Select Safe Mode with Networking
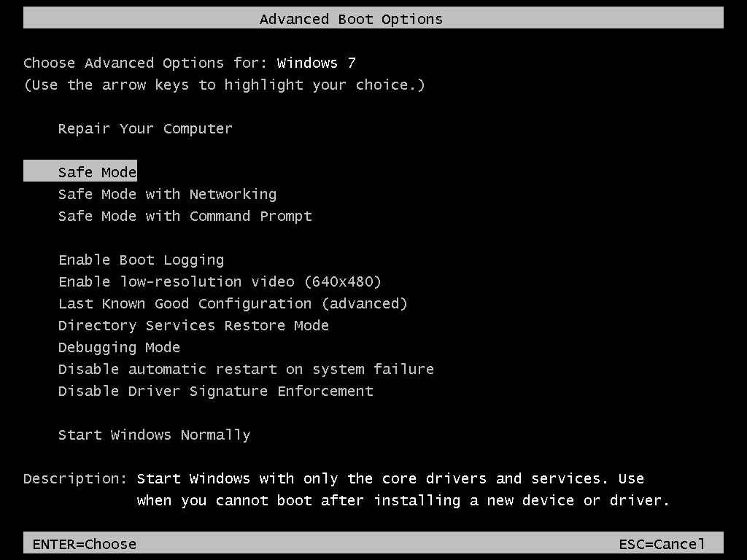The image size is (747, 560). [167, 195]
